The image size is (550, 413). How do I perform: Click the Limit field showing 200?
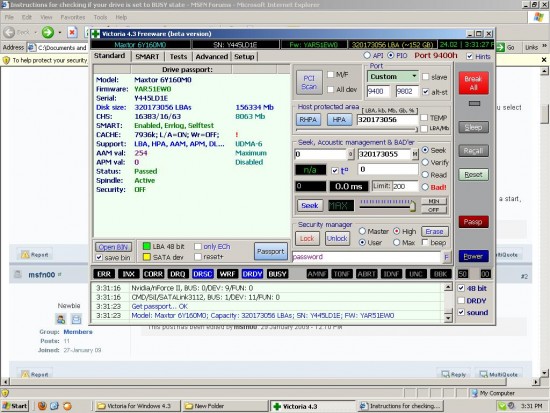pos(405,186)
